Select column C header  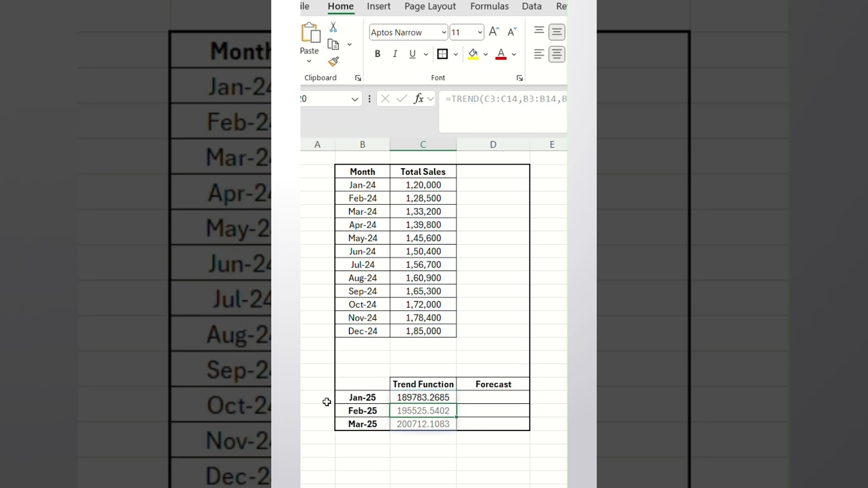[x=423, y=144]
